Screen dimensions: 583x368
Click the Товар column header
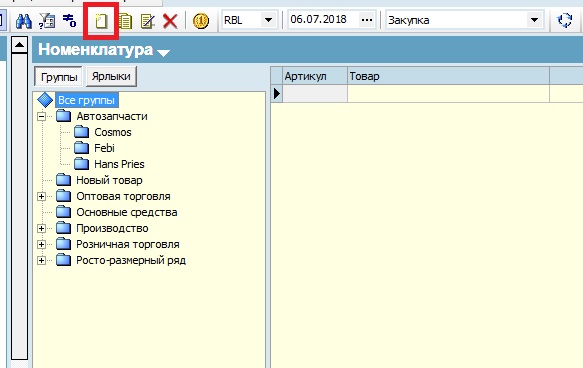(448, 76)
